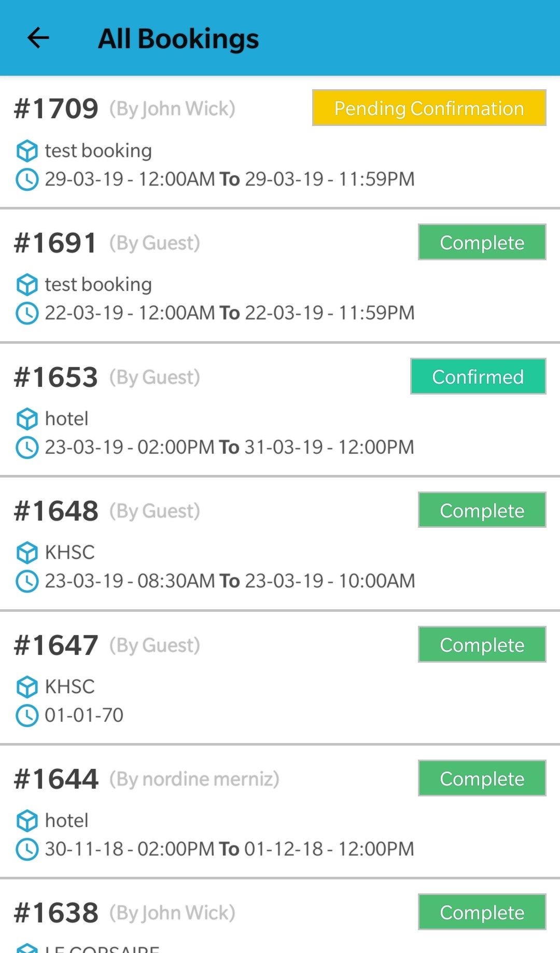Tap the package icon on booking #1653

click(27, 419)
